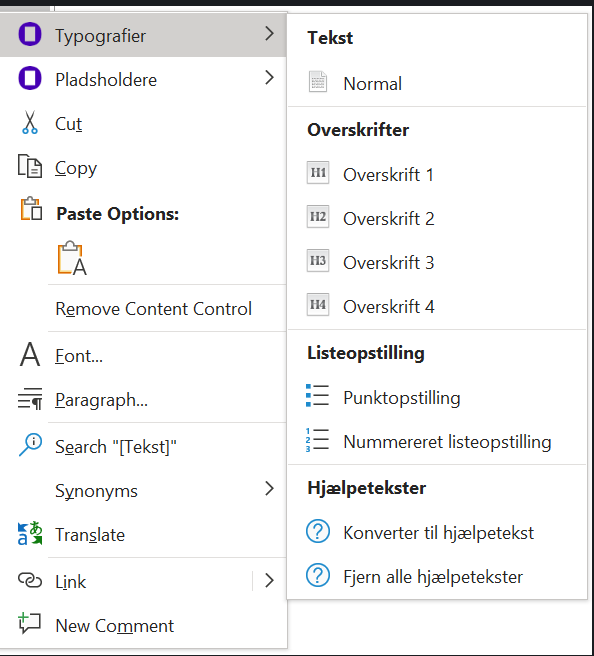Click the Keep Text Only paste icon
This screenshot has width=594, height=656.
coord(72,259)
